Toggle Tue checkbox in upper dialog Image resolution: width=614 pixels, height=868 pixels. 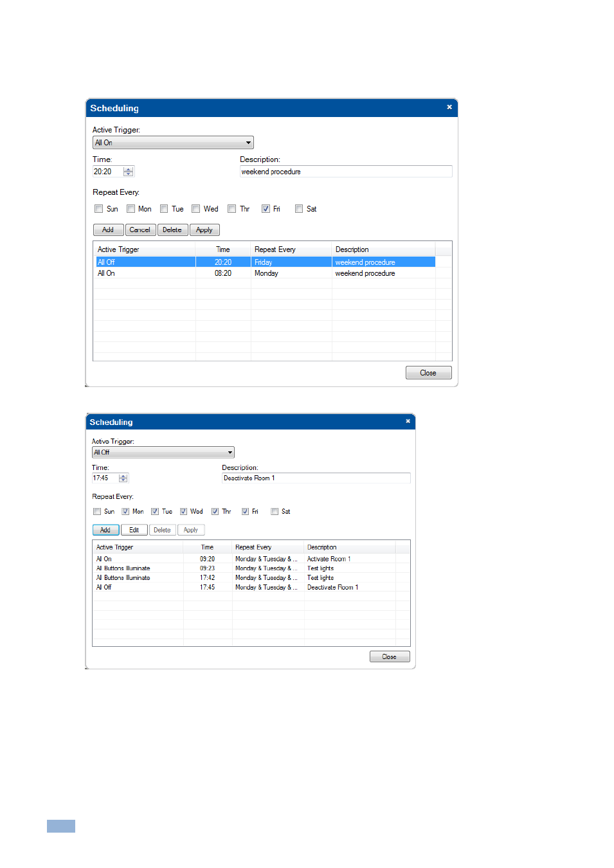click(x=164, y=209)
